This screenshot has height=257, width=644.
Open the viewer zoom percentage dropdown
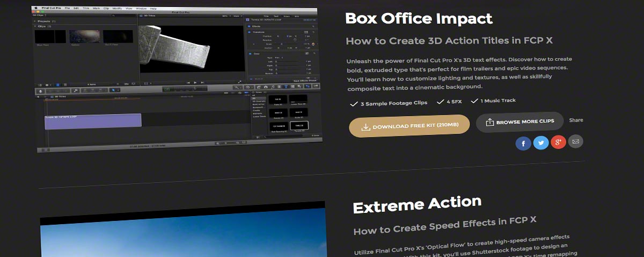click(226, 16)
